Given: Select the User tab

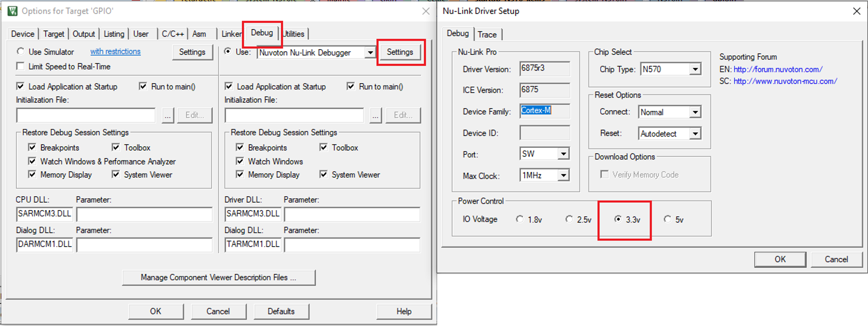Looking at the screenshot, I should click(x=141, y=34).
